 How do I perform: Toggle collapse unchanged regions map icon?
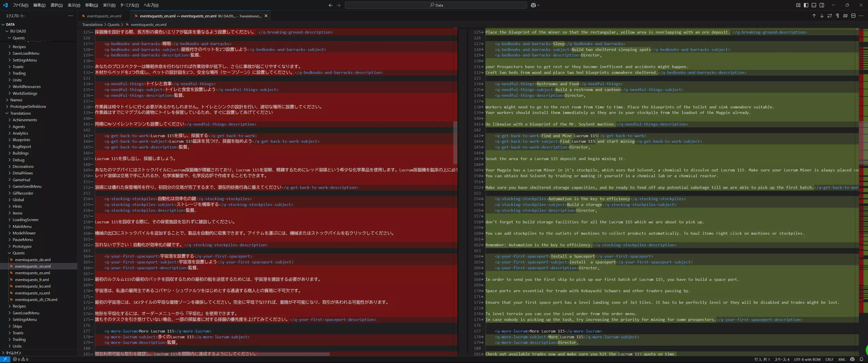tap(846, 16)
